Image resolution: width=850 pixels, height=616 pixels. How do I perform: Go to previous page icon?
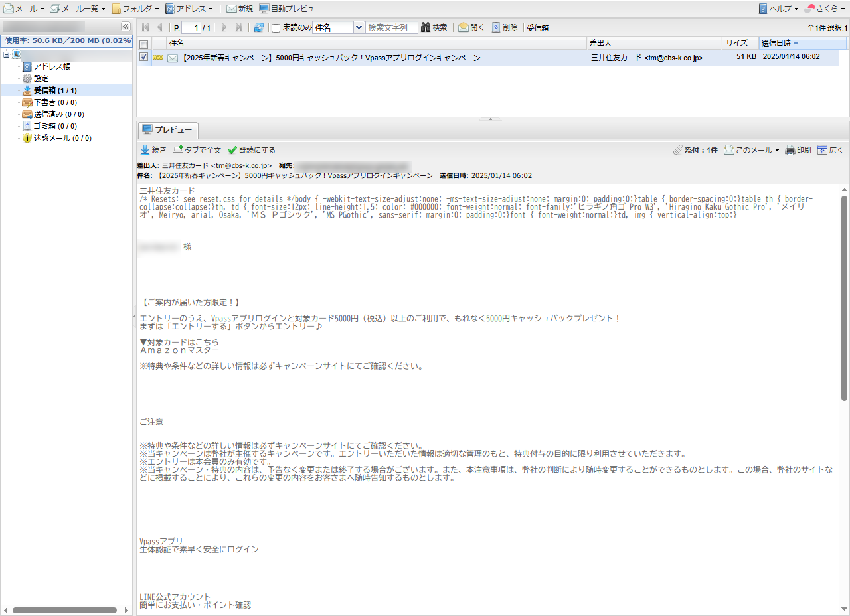tap(159, 27)
